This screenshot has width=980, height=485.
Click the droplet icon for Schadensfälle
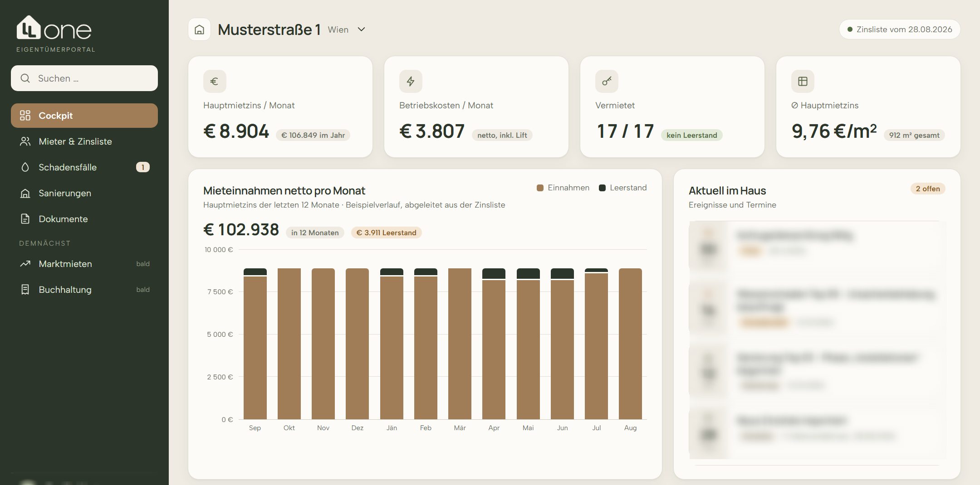pos(25,167)
